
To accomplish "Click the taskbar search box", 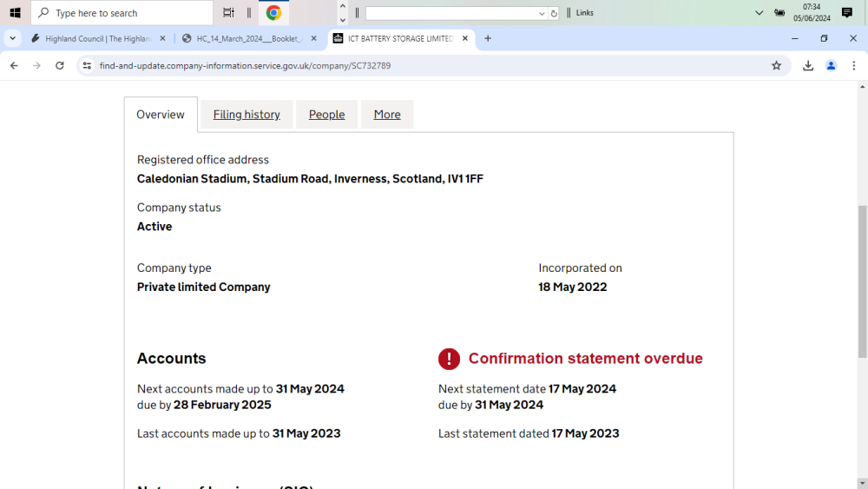I will [122, 13].
